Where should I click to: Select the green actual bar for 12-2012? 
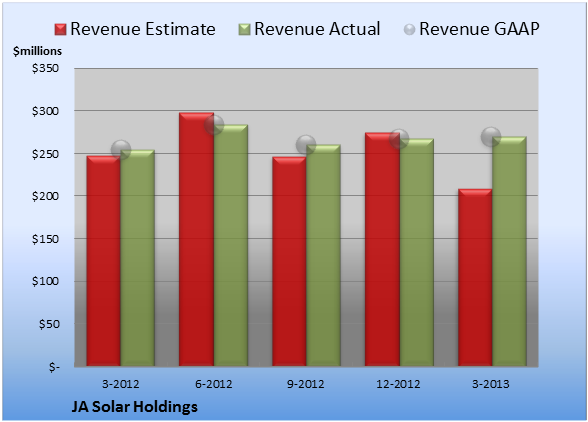(416, 252)
